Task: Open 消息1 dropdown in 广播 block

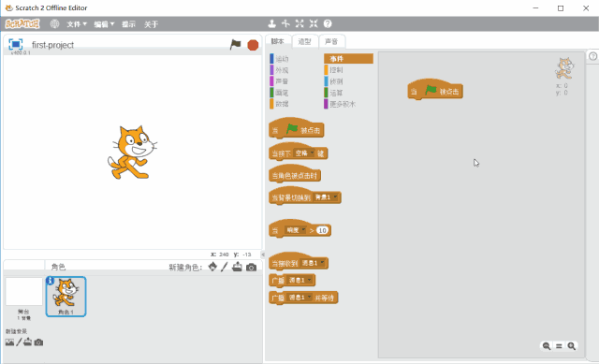Action: tap(299, 280)
